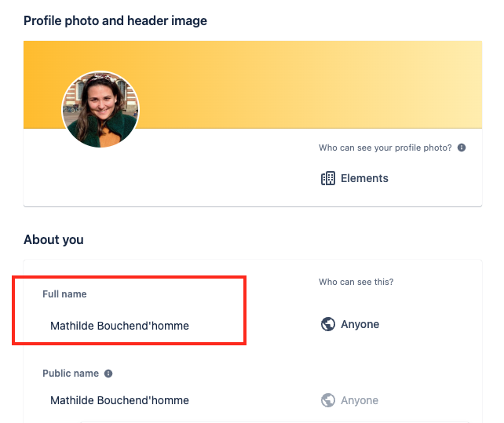Click the "Profile photo and header image" heading
The height and width of the screenshot is (423, 504).
point(115,20)
